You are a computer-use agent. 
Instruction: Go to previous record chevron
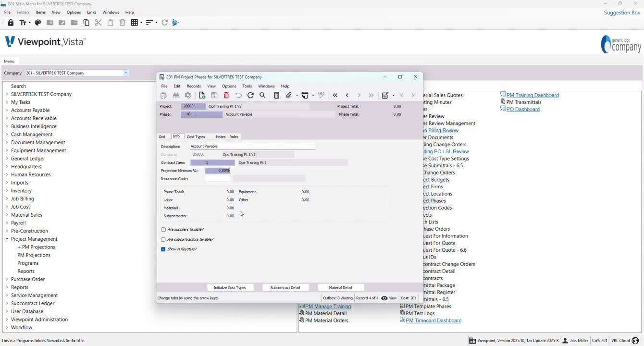point(347,95)
